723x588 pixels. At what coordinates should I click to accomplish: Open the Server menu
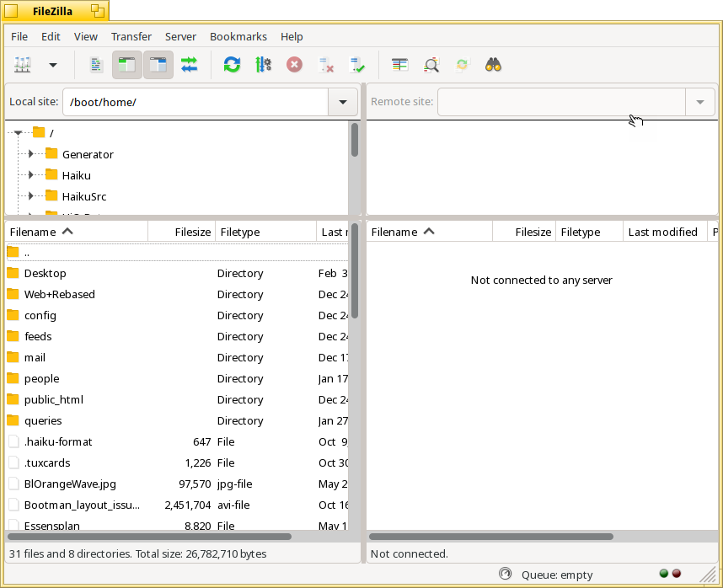click(x=180, y=36)
